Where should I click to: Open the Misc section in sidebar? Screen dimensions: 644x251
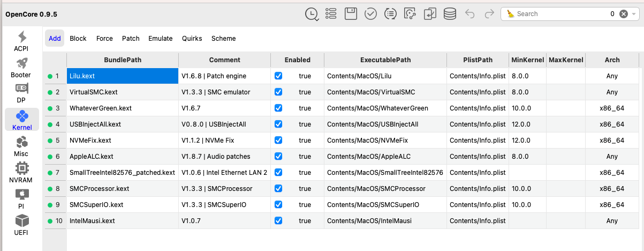[21, 146]
